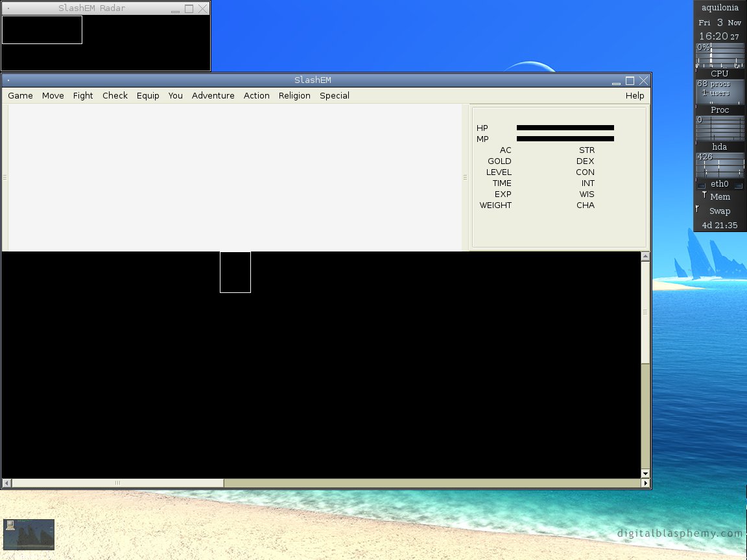Minimize the SlashEM Radar window
The width and height of the screenshot is (747, 560).
175,9
